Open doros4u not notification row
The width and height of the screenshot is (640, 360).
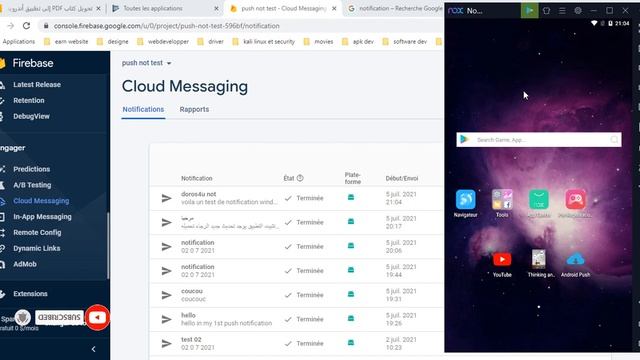click(x=296, y=198)
